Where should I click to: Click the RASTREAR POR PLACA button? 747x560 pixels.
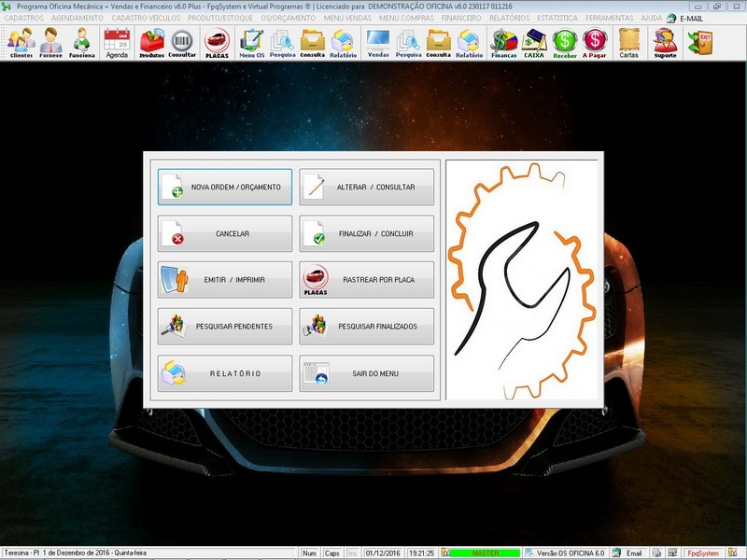366,280
